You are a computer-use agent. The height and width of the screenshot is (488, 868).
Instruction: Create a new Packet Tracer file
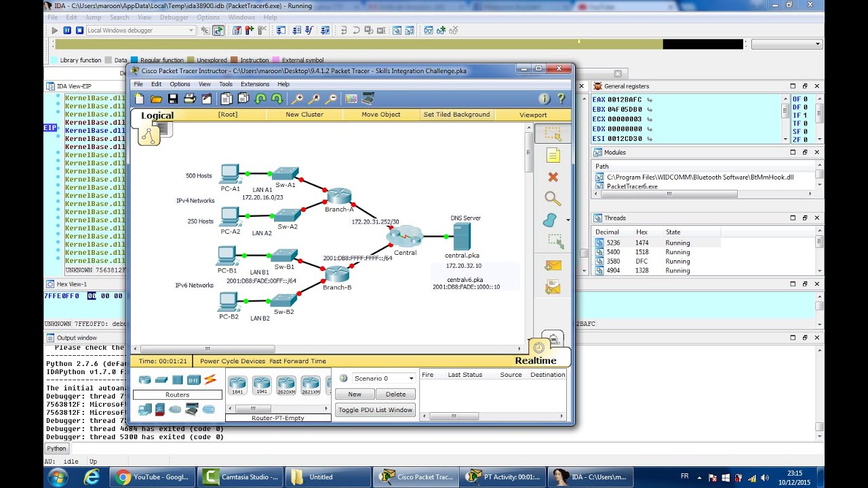139,99
